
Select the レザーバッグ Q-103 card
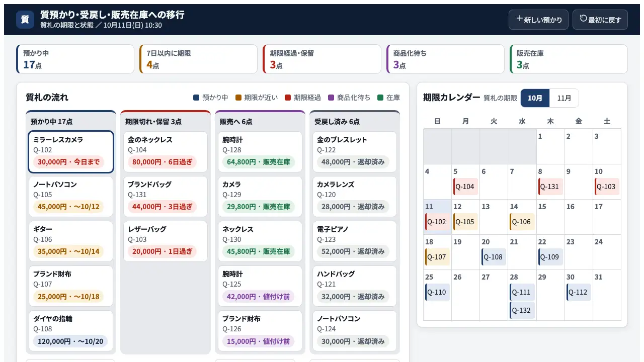(x=166, y=241)
